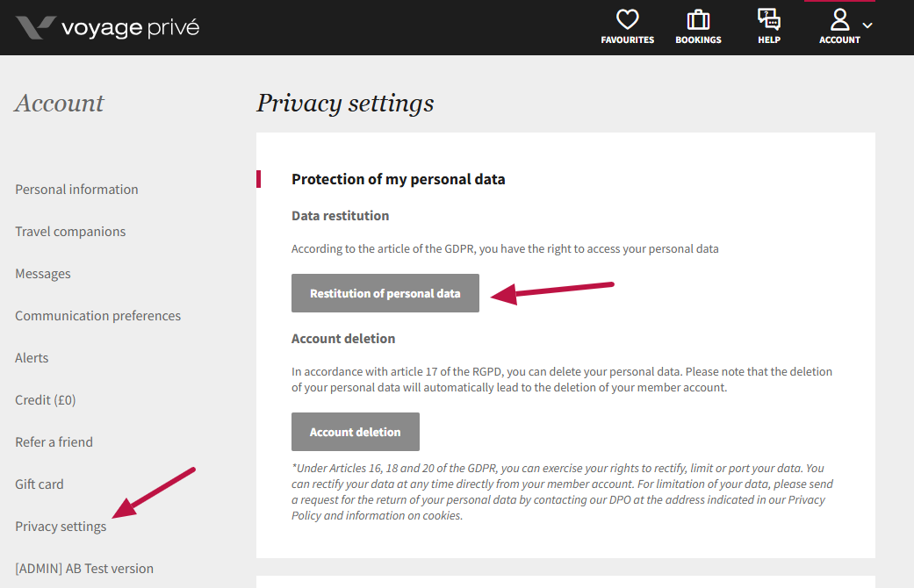Open Messages from the sidebar

click(43, 274)
